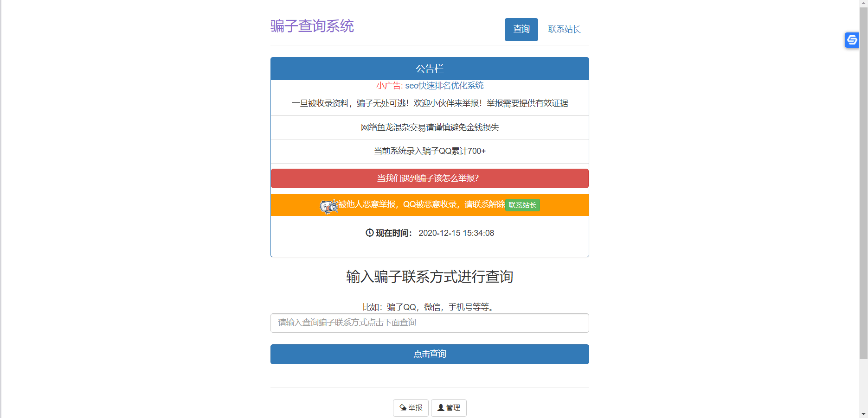This screenshot has height=418, width=868.
Task: Select the 查询 navigation tab
Action: 521,30
